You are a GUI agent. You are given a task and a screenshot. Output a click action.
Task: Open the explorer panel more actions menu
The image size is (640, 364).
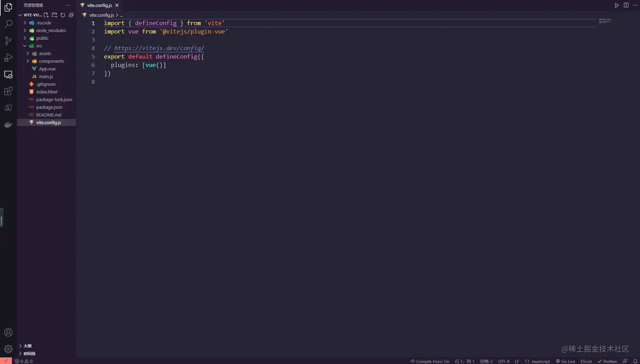coord(68,5)
